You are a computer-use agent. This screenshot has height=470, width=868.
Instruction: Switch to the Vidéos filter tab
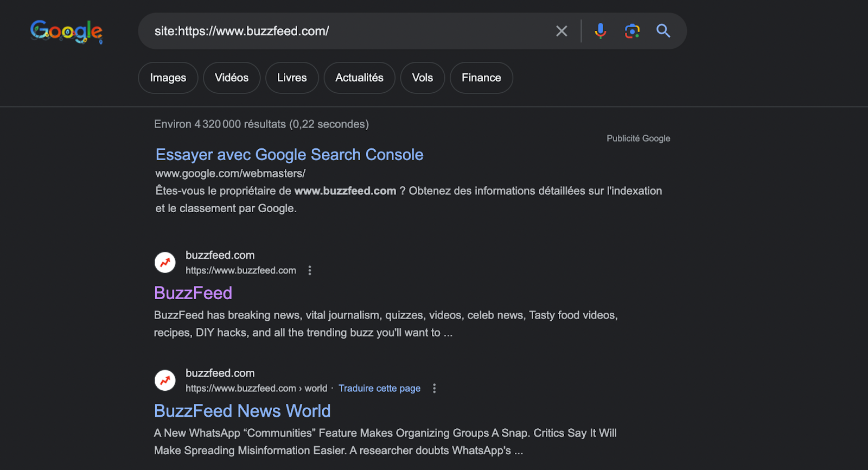pos(232,78)
